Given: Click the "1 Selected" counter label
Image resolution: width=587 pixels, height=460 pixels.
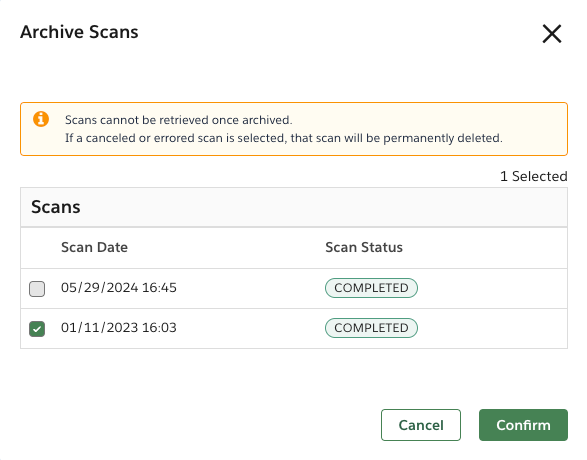Looking at the screenshot, I should click(x=534, y=176).
